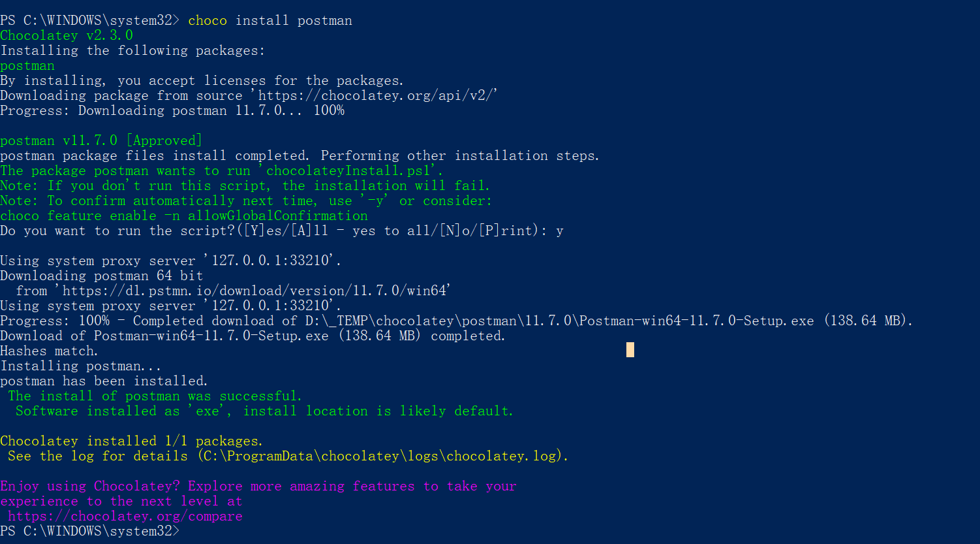The image size is (980, 544).
Task: Click the 'postman v11.7.0 [Approved]' line
Action: [x=101, y=140]
